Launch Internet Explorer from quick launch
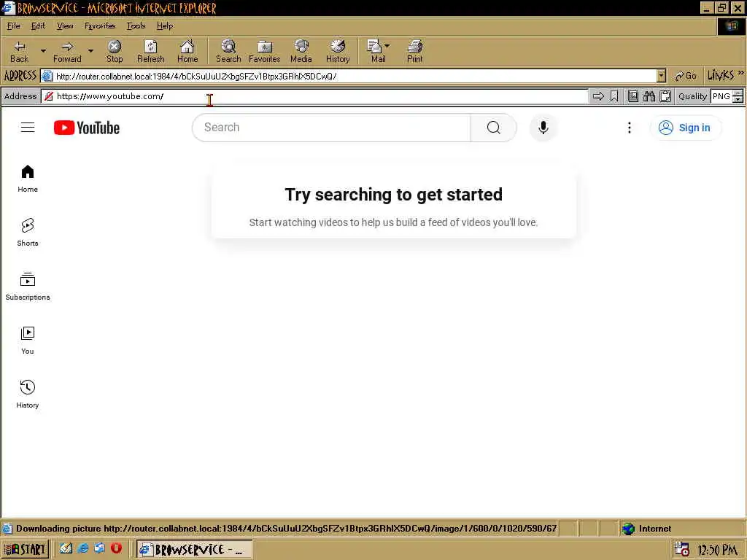Image resolution: width=747 pixels, height=560 pixels. [83, 548]
